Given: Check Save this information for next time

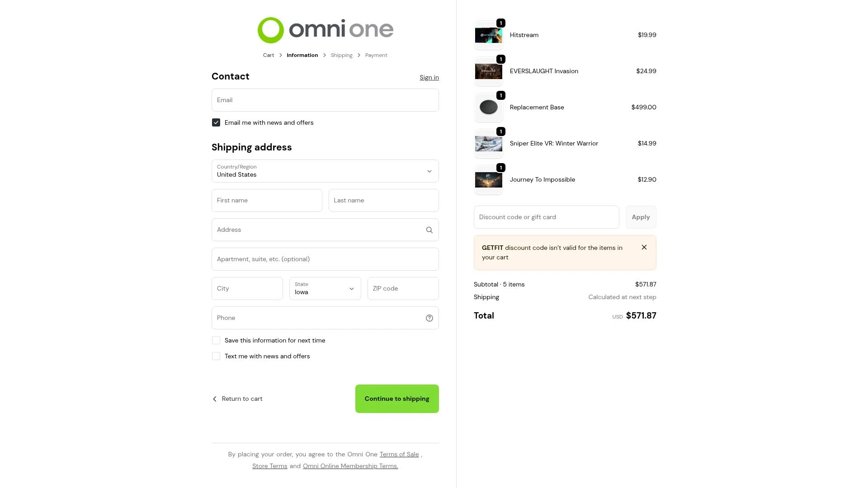Looking at the screenshot, I should pos(216,340).
